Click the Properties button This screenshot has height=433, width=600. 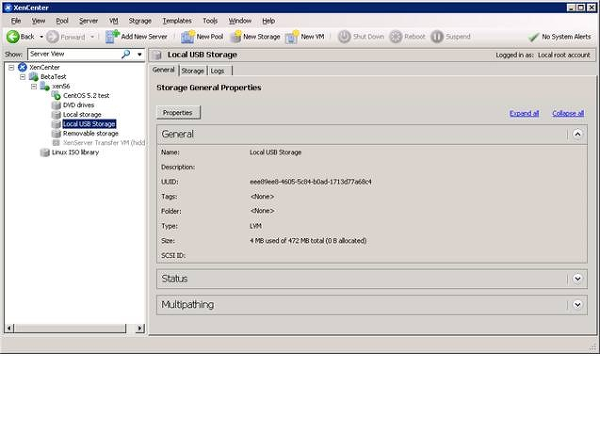(178, 112)
